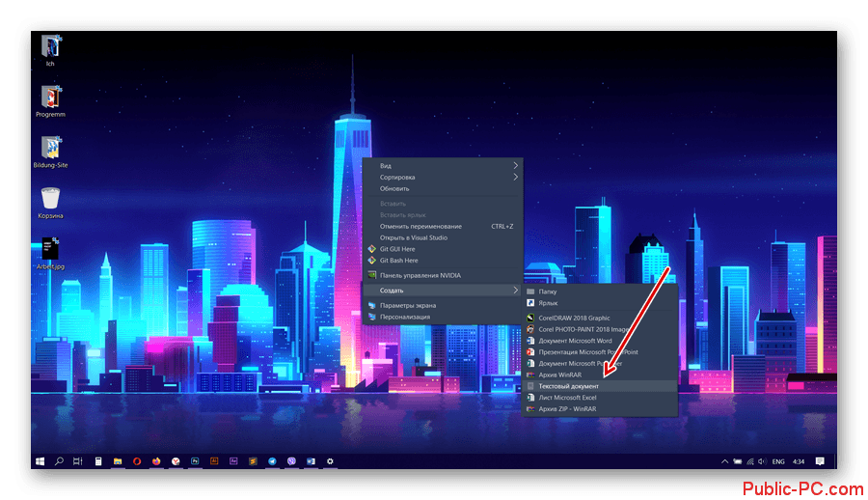The width and height of the screenshot is (868, 500).
Task: Open the Корзина recycle bin icon
Action: pyautogui.click(x=50, y=199)
